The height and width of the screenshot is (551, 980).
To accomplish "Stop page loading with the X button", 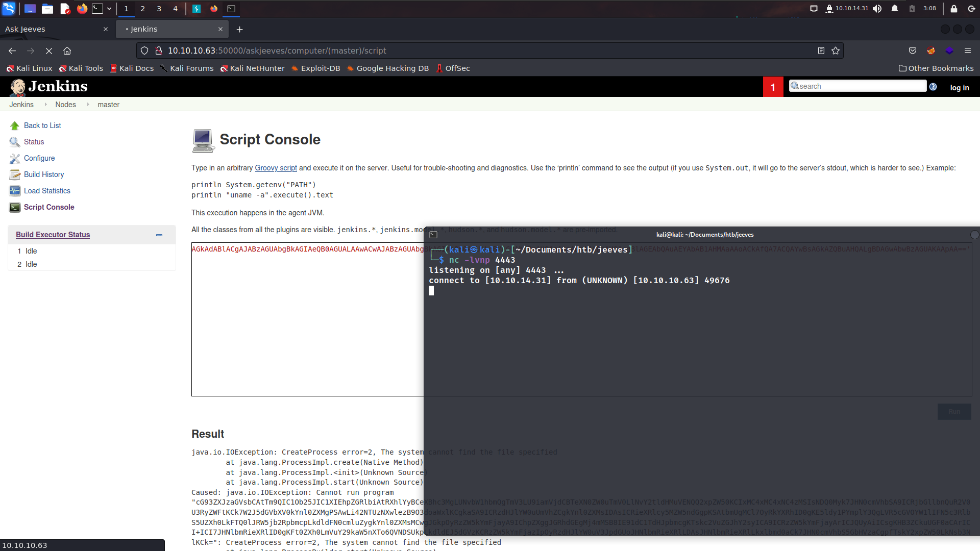I will coord(49,51).
